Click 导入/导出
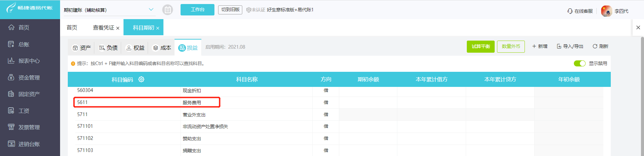Viewport: 644px width, 156px height. (570, 46)
